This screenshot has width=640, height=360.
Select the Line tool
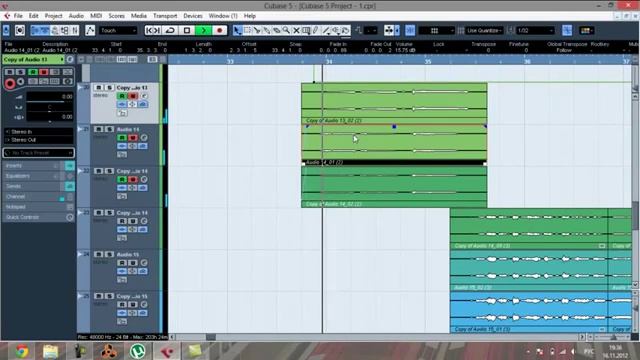click(325, 31)
